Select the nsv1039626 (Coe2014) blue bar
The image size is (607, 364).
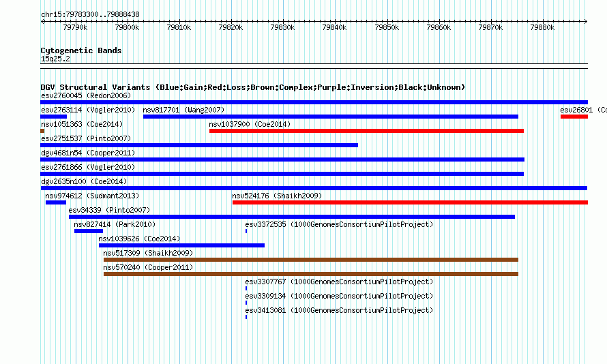182,245
